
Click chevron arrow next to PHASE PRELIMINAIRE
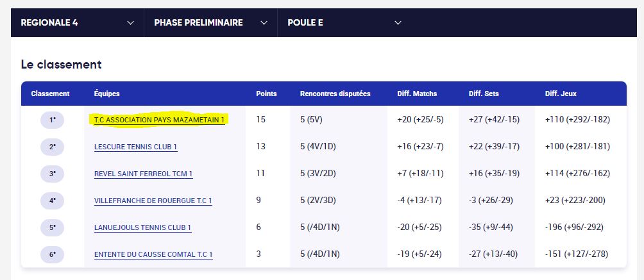click(264, 23)
